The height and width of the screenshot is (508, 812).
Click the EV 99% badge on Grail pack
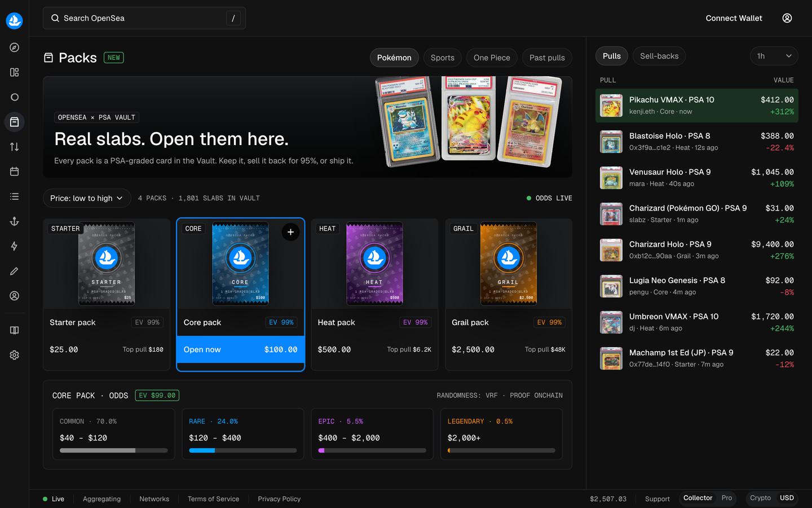(549, 322)
